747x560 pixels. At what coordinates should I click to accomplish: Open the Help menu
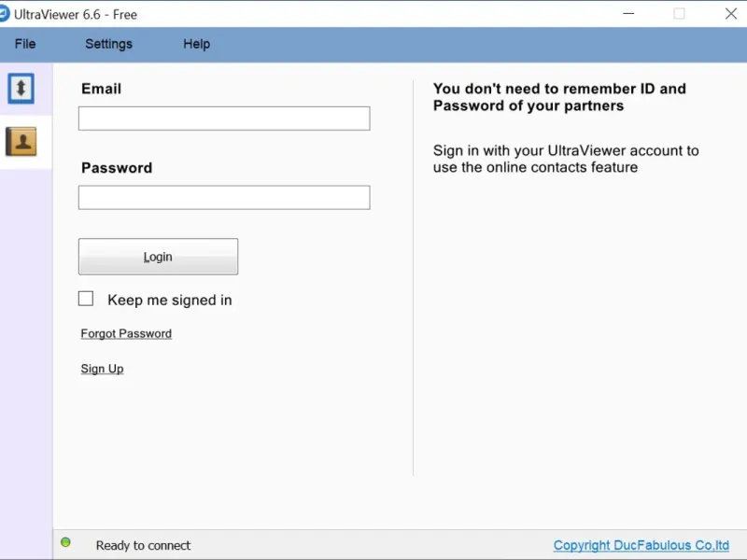coord(196,44)
